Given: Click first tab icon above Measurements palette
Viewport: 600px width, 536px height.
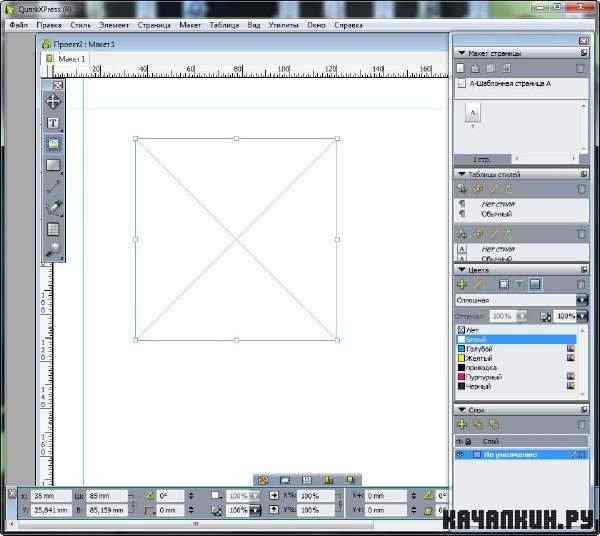Looking at the screenshot, I should pos(263,480).
